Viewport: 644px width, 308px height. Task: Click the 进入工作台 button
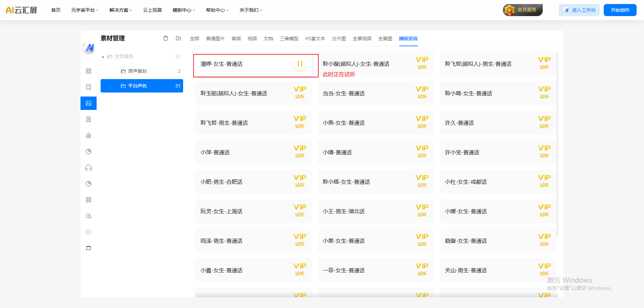(x=579, y=10)
